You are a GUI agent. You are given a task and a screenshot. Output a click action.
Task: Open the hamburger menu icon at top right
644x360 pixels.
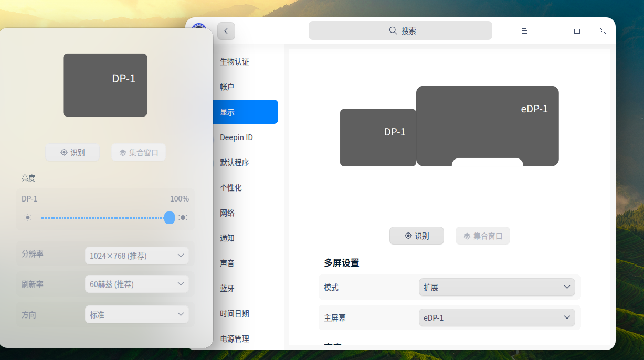tap(524, 30)
